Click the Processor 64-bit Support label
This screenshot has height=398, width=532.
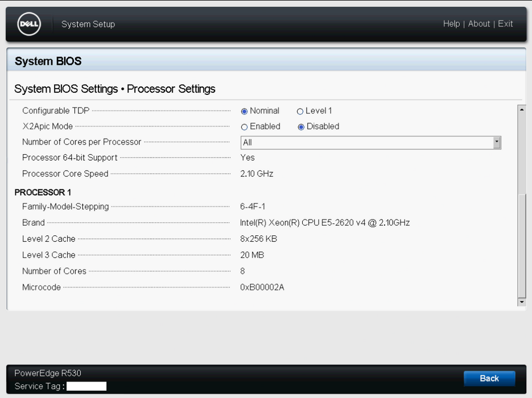[x=69, y=157]
